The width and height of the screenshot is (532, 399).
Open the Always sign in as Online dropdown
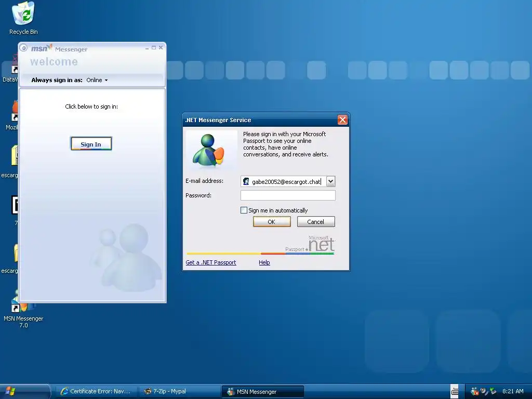tap(97, 80)
